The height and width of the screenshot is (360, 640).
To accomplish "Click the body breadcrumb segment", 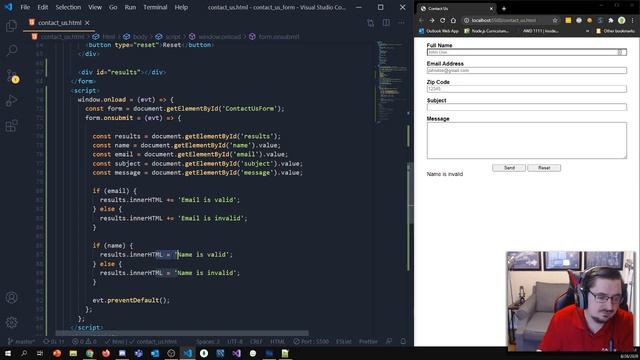I will click(x=136, y=37).
